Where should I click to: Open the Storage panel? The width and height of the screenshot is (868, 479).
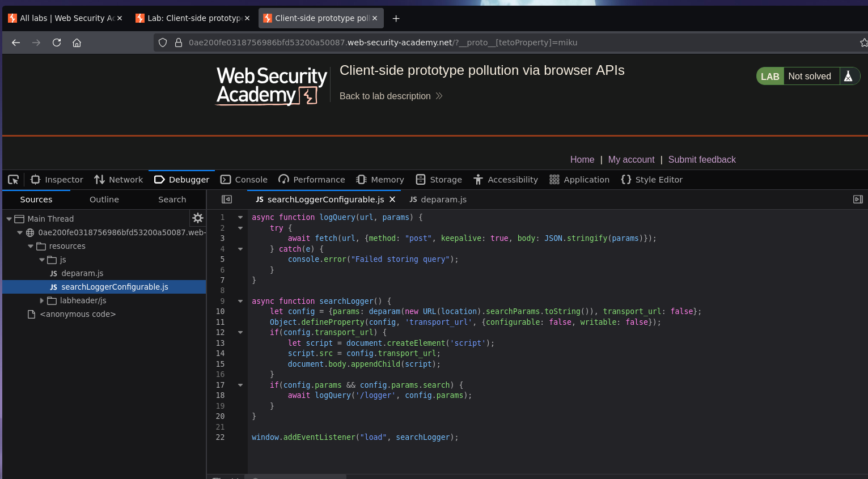439,180
